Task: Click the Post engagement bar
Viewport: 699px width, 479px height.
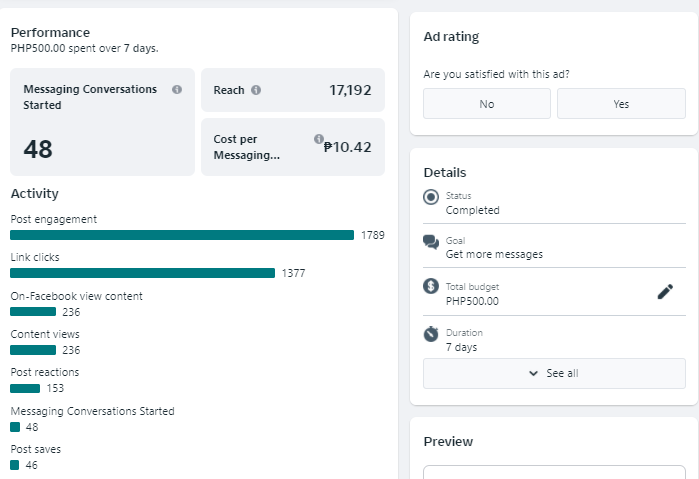Action: coord(182,235)
